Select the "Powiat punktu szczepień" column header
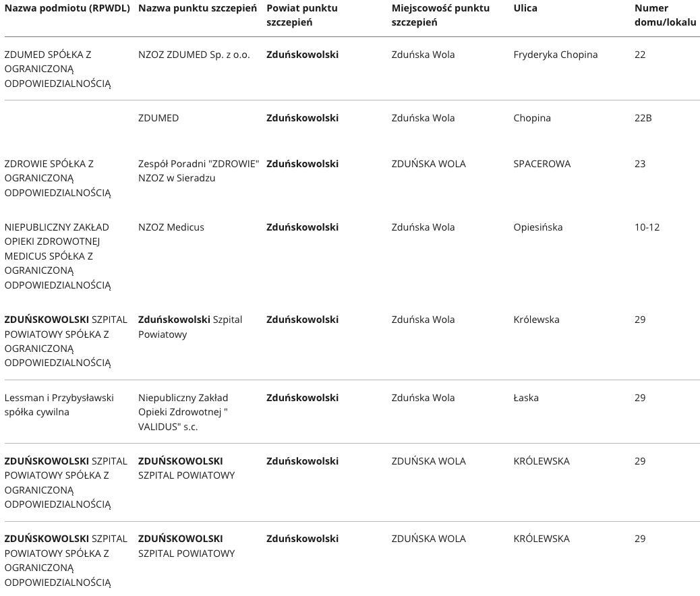This screenshot has width=700, height=596. [301, 16]
